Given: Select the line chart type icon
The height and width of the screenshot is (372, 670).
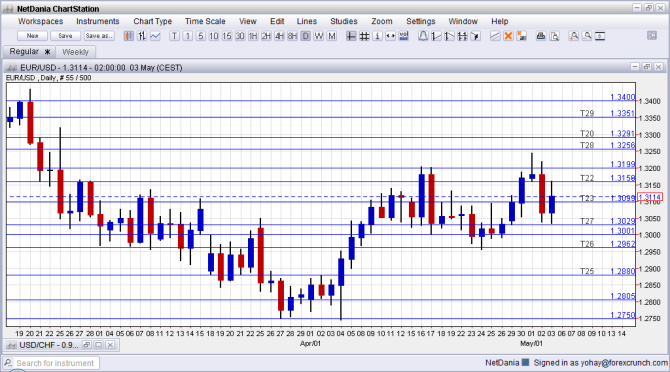Looking at the screenshot, I should click(x=155, y=36).
